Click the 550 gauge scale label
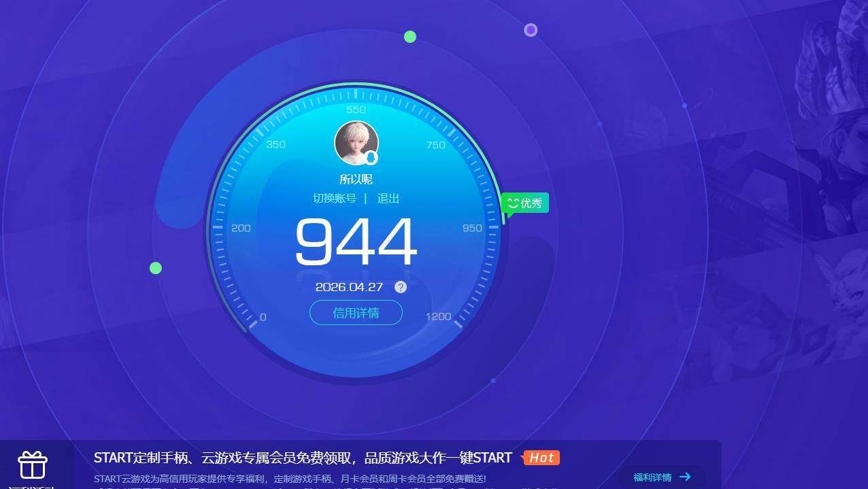868x489 pixels. [x=356, y=109]
